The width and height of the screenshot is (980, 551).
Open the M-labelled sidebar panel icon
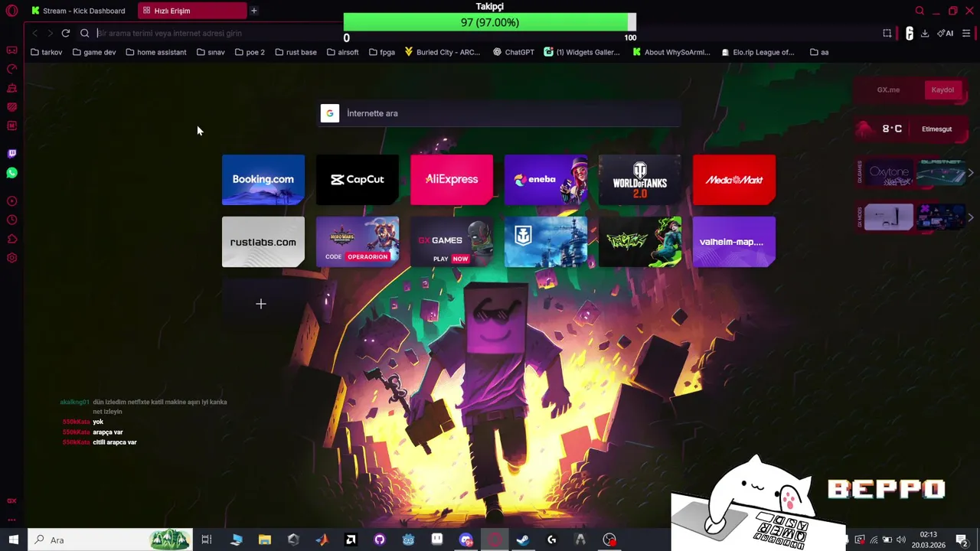tap(11, 126)
